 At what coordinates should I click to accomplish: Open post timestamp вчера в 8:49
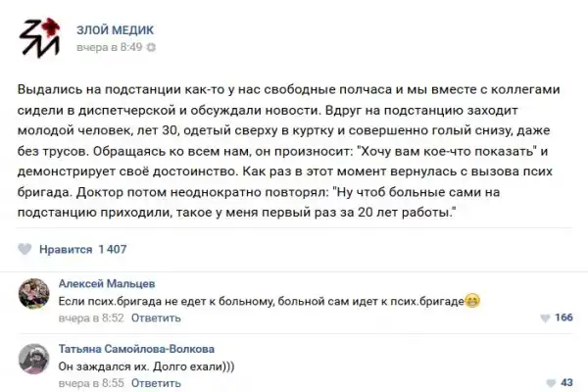point(110,46)
